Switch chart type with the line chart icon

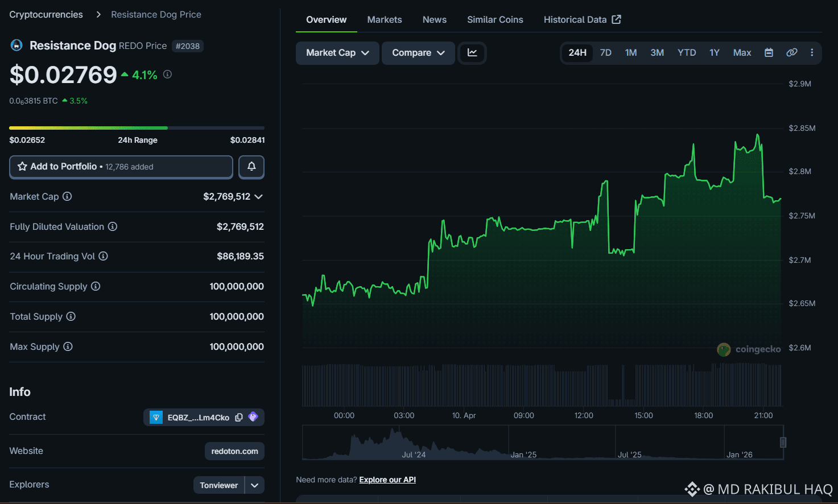pos(472,53)
